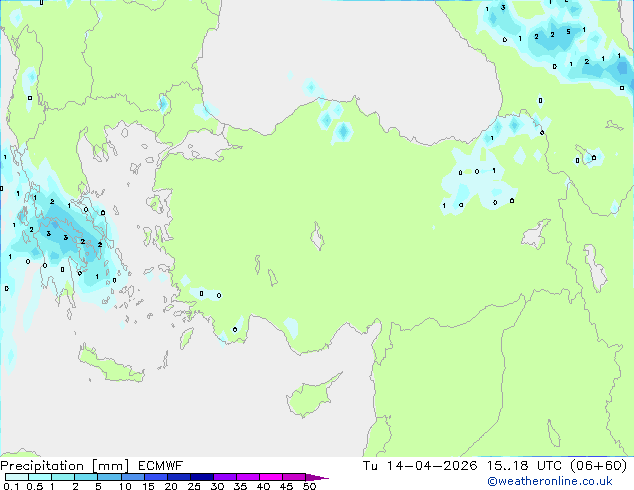The width and height of the screenshot is (634, 490).
Task: Click the '10' legend scale label
Action: [x=125, y=486]
